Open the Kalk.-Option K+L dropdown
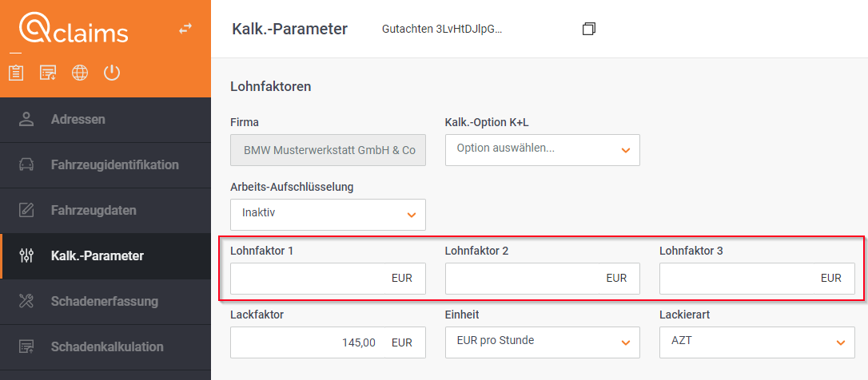The image size is (868, 380). pos(543,150)
